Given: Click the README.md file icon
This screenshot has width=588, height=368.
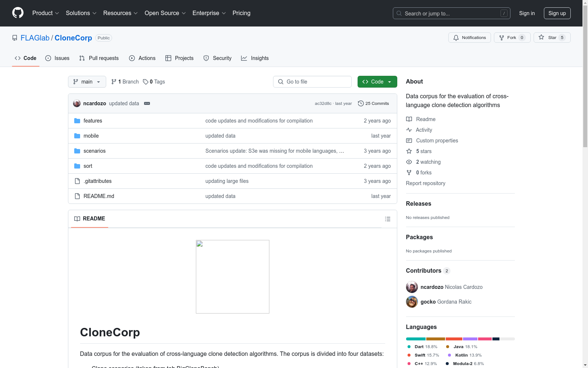Looking at the screenshot, I should click(77, 196).
